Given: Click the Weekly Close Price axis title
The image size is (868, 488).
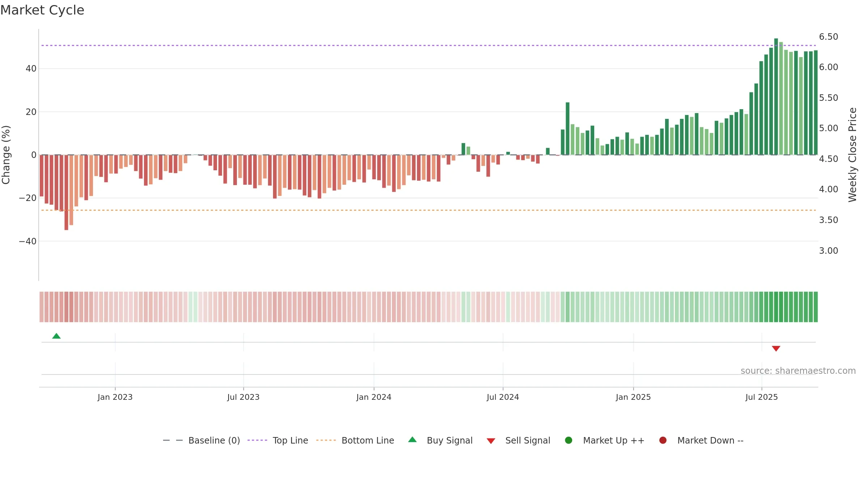Looking at the screenshot, I should click(x=852, y=155).
